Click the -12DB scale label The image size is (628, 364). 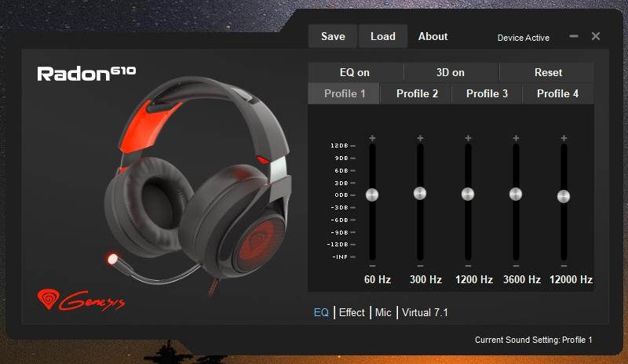pos(338,244)
